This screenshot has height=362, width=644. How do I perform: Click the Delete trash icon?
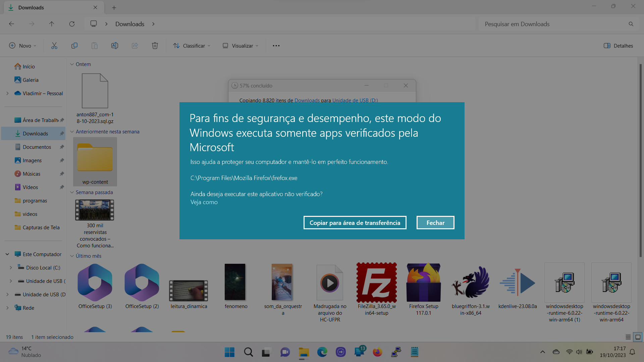[155, 46]
